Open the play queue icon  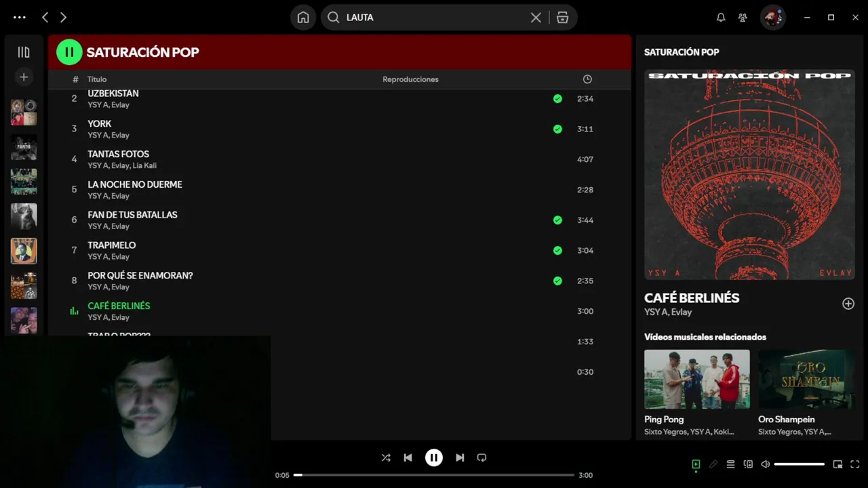click(730, 464)
